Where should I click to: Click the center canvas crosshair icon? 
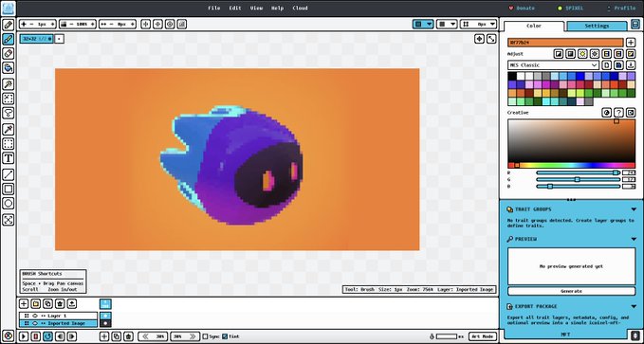479,39
